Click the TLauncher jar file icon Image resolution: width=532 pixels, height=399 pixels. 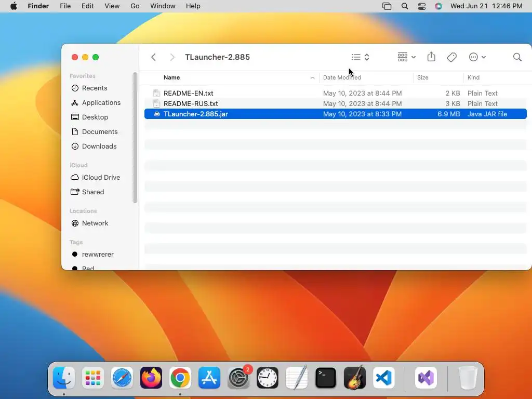tap(156, 114)
